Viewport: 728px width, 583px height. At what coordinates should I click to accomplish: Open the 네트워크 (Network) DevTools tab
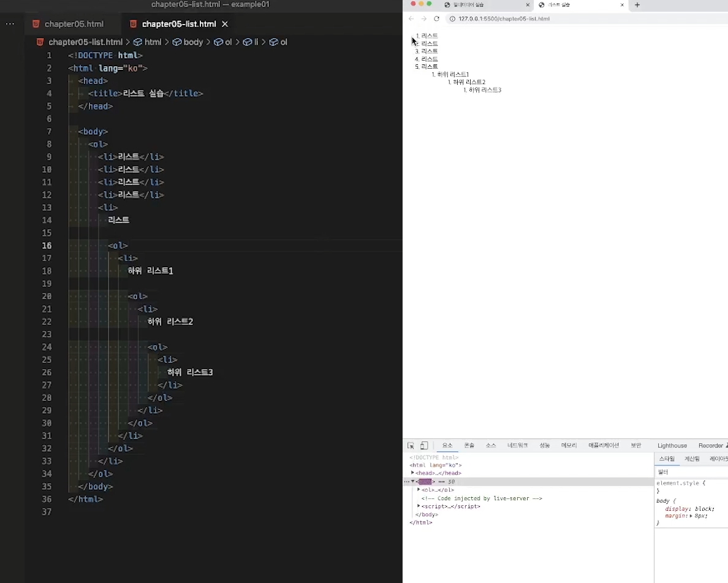pos(517,446)
